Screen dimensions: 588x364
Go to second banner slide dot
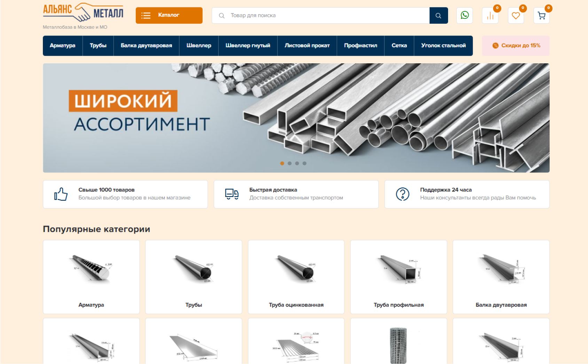[290, 163]
